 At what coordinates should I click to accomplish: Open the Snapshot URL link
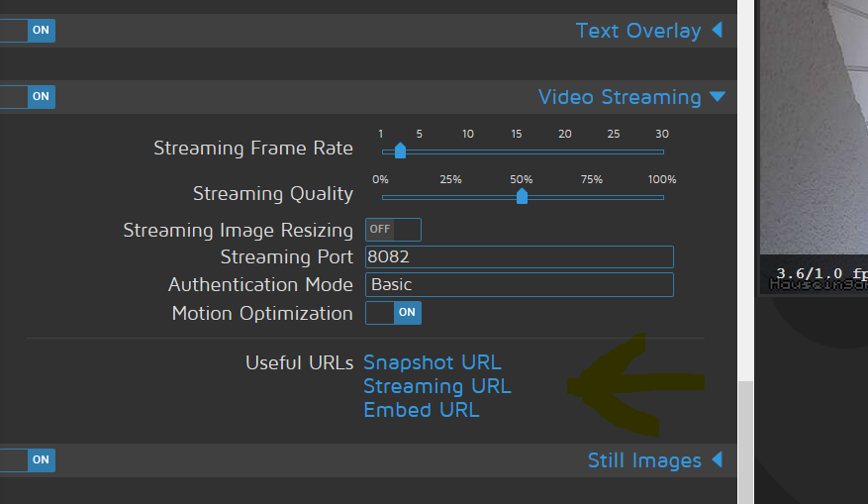[x=433, y=362]
